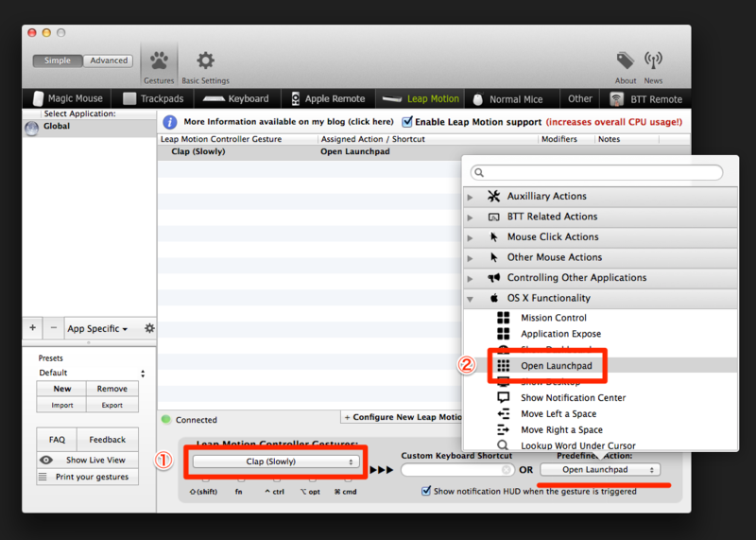This screenshot has width=756, height=540.
Task: Select the Clap (Slowly) gesture row
Action: [x=309, y=151]
